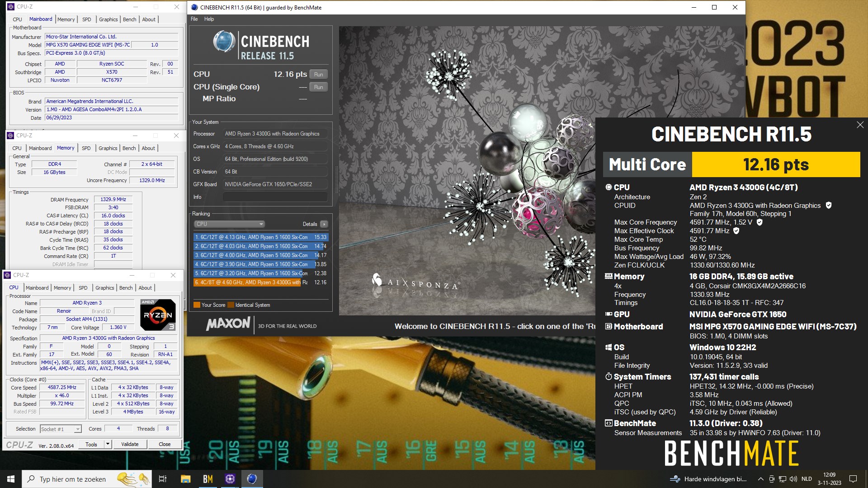Show hidden system tray icons

point(761,479)
